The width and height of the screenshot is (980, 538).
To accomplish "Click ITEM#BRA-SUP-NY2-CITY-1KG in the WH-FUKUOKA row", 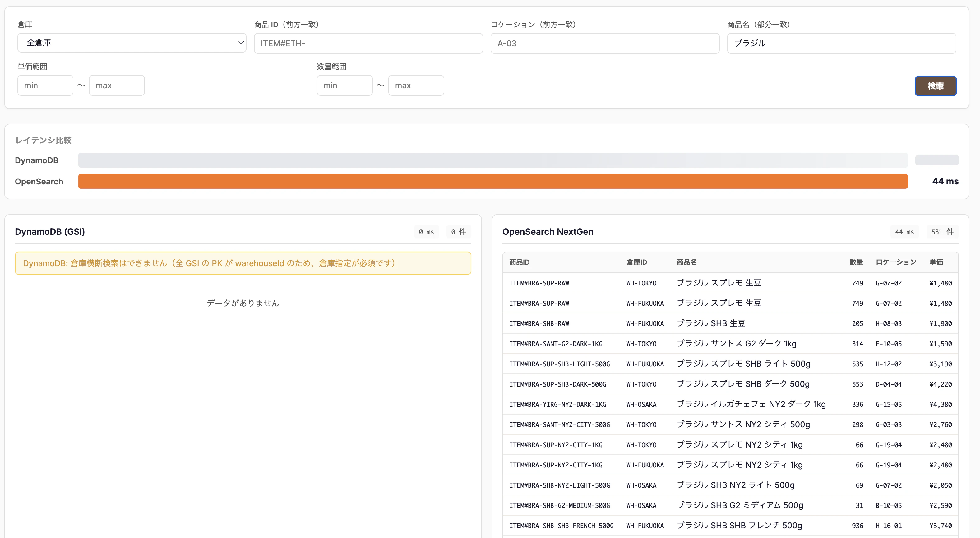I will point(556,465).
